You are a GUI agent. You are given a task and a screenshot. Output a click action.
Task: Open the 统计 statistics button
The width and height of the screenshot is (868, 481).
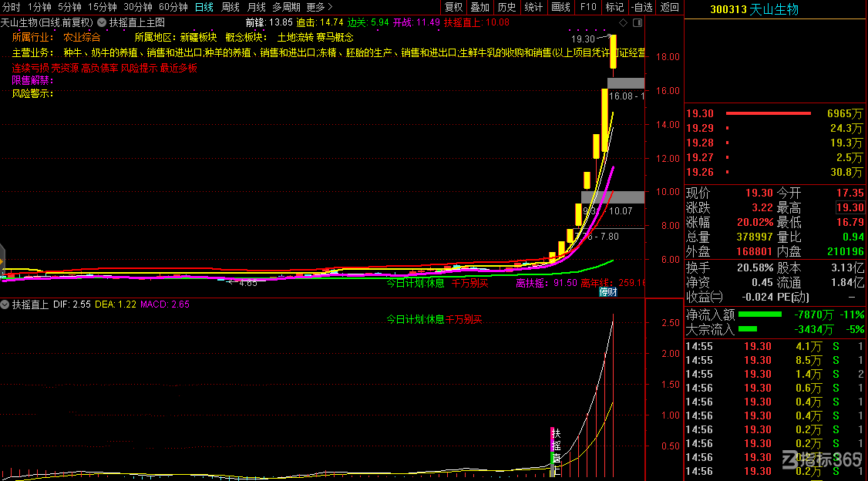coord(533,7)
